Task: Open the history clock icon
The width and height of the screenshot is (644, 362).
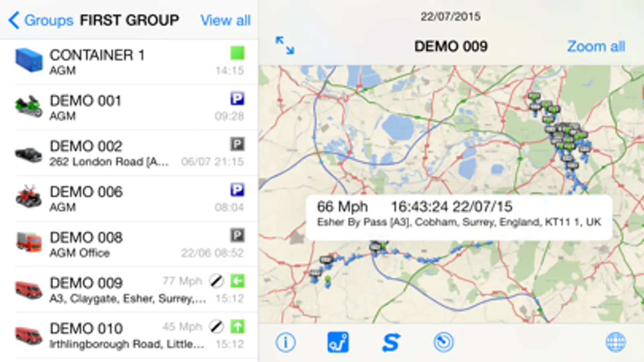Action: (x=443, y=343)
